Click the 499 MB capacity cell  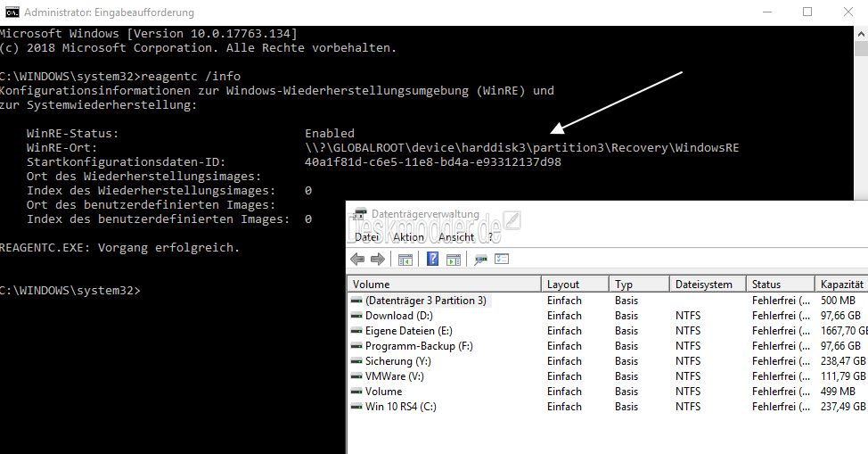point(838,392)
